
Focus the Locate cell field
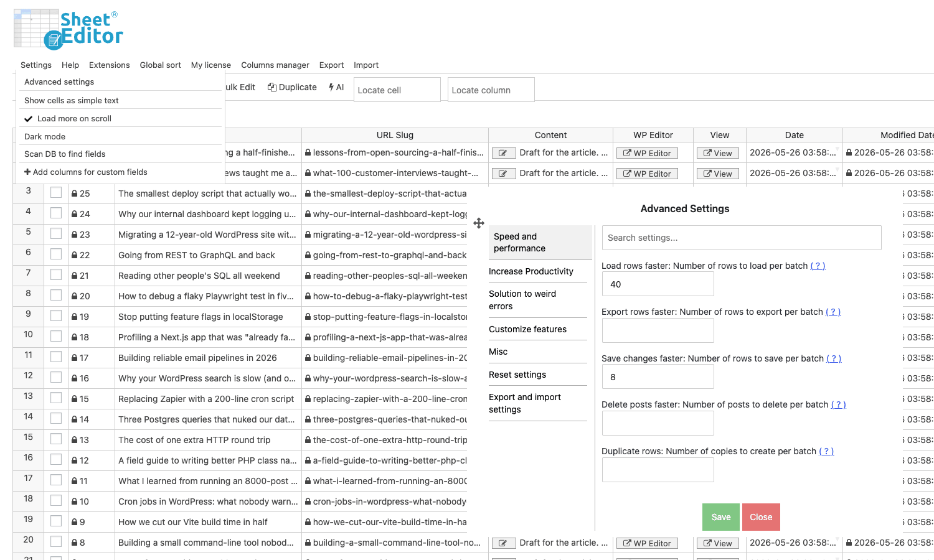coord(397,90)
